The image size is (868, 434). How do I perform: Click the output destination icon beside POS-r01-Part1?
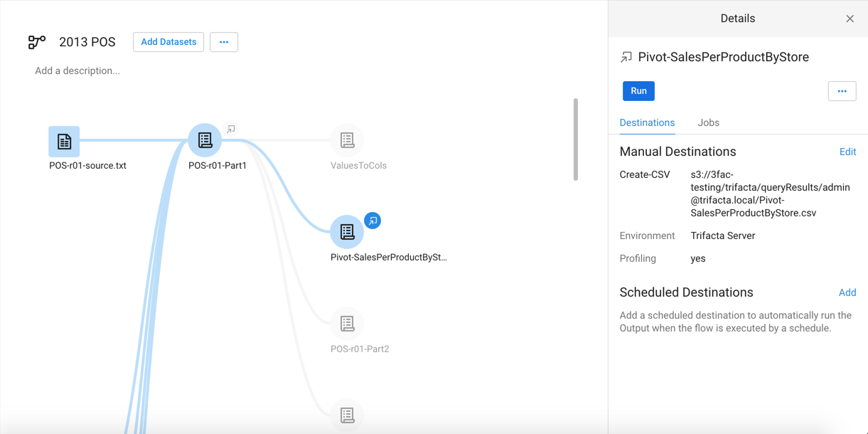[x=230, y=129]
